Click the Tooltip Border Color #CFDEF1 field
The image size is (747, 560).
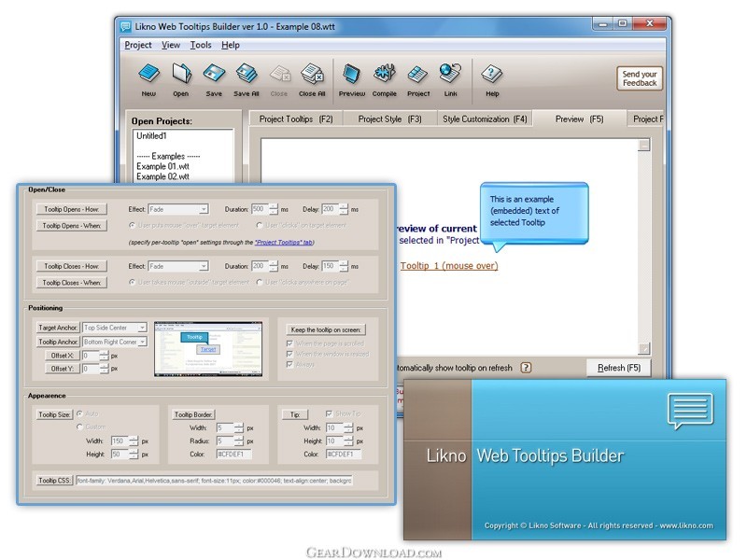[234, 455]
